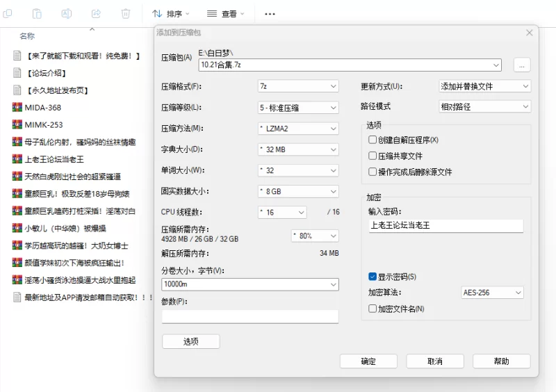Click the 取消 button
Image resolution: width=556 pixels, height=392 pixels.
435,361
